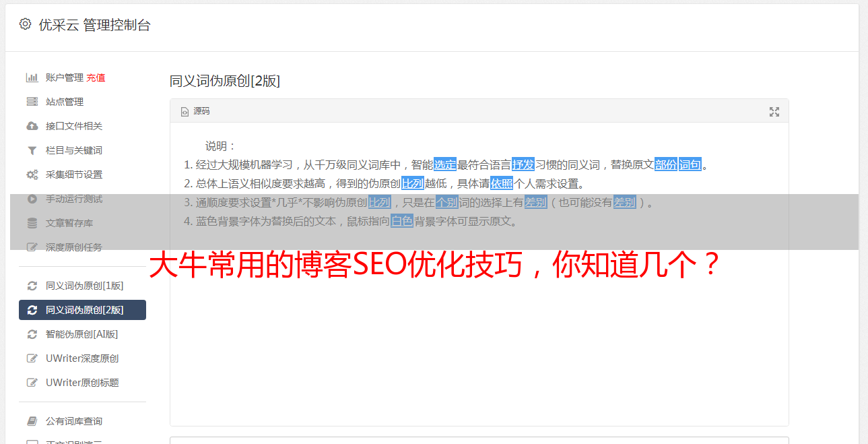The height and width of the screenshot is (444, 868).
Task: Click the cloud upload icon for 接口文件相关
Action: pos(32,126)
